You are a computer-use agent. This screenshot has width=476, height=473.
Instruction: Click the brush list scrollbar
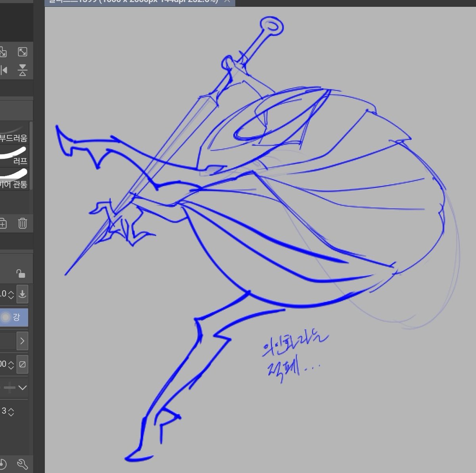[x=31, y=155]
